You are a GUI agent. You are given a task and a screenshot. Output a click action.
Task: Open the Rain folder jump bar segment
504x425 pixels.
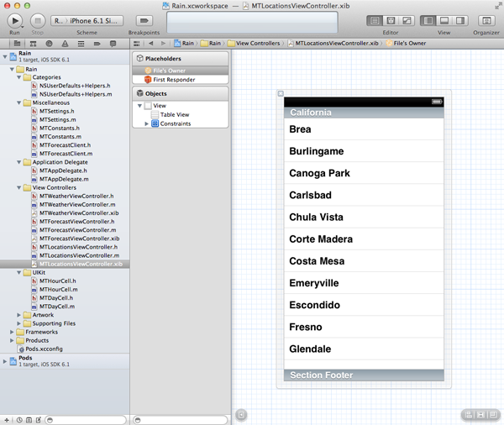pyautogui.click(x=211, y=44)
